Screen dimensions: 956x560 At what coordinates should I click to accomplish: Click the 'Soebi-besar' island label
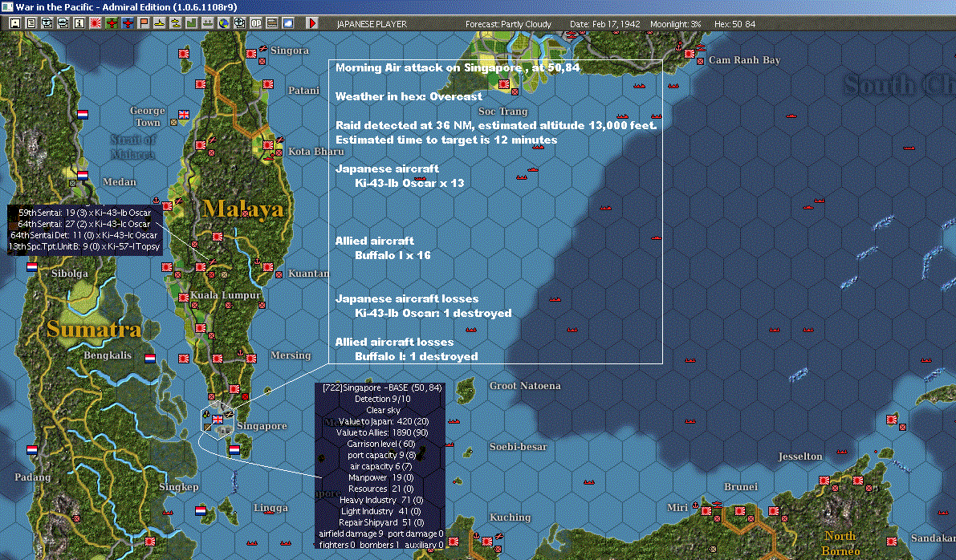coord(519,447)
